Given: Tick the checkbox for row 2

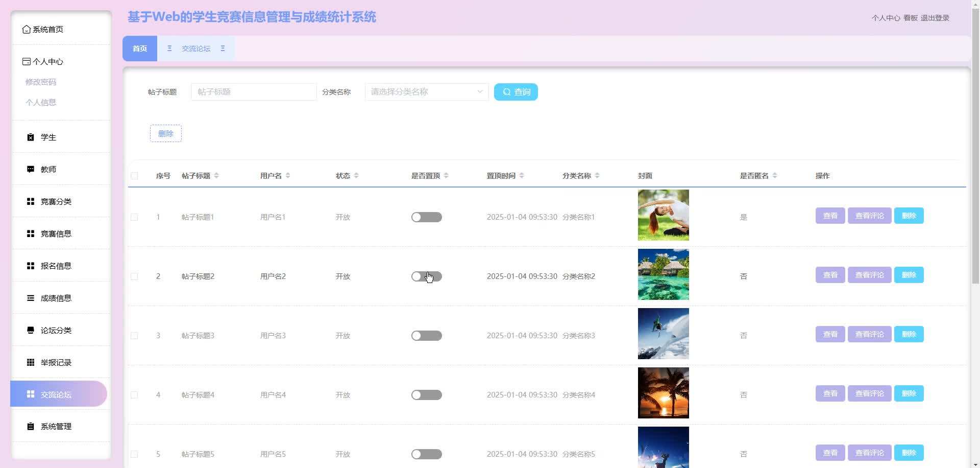Looking at the screenshot, I should [134, 276].
